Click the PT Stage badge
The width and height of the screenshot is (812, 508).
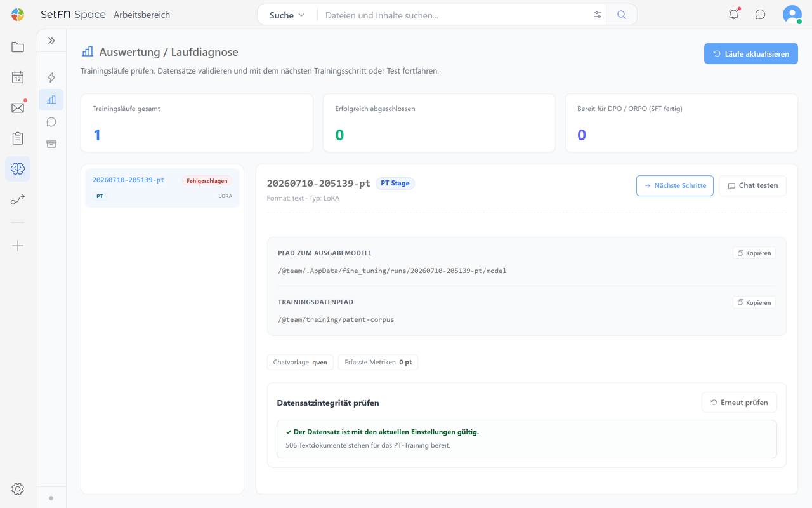[395, 183]
